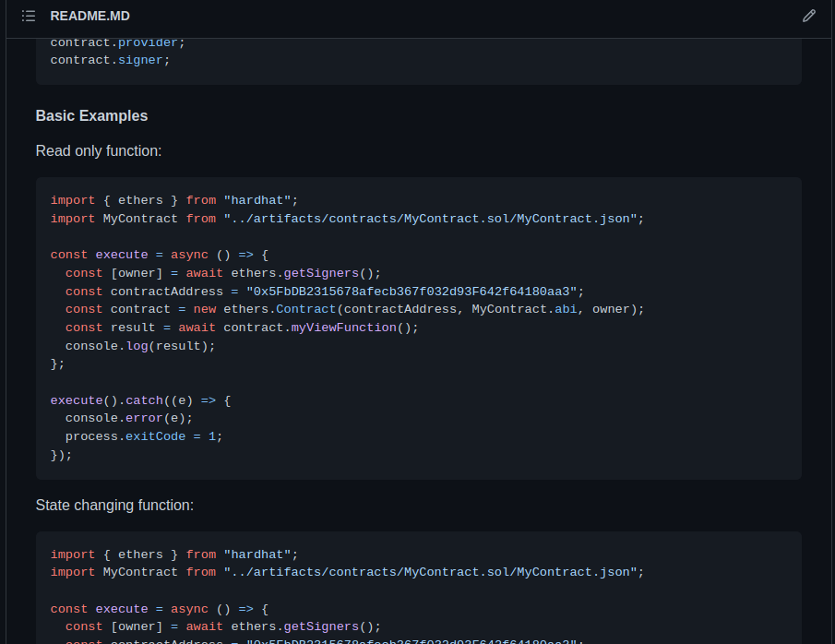The height and width of the screenshot is (644, 835).
Task: Select the execute().catch handler line
Action: pyautogui.click(x=138, y=400)
